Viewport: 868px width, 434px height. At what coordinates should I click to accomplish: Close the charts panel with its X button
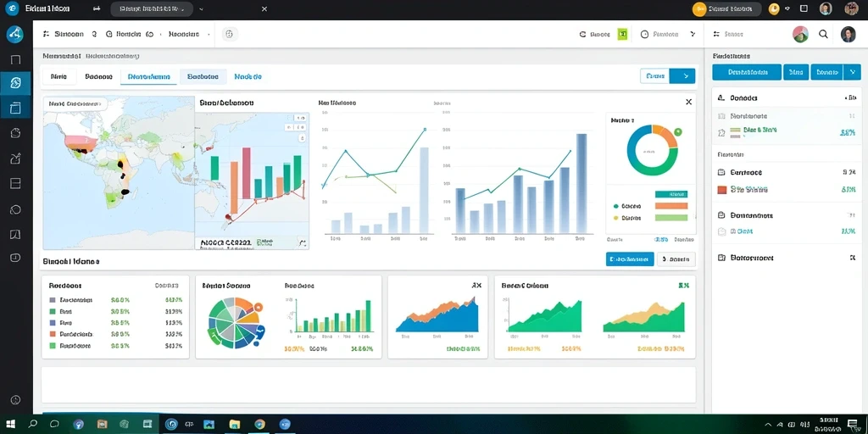pos(688,102)
